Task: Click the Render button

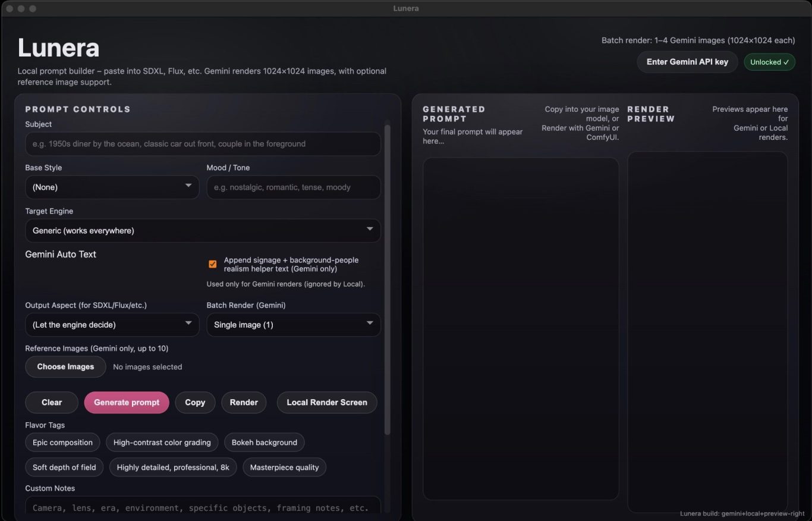Action: [244, 403]
